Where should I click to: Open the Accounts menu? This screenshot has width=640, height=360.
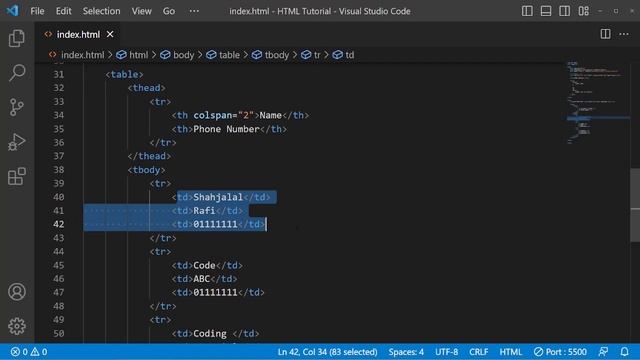pyautogui.click(x=17, y=292)
